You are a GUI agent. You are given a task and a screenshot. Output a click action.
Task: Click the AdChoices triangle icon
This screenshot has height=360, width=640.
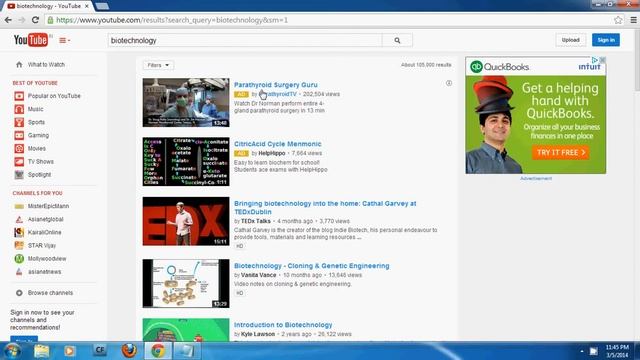pyautogui.click(x=595, y=60)
